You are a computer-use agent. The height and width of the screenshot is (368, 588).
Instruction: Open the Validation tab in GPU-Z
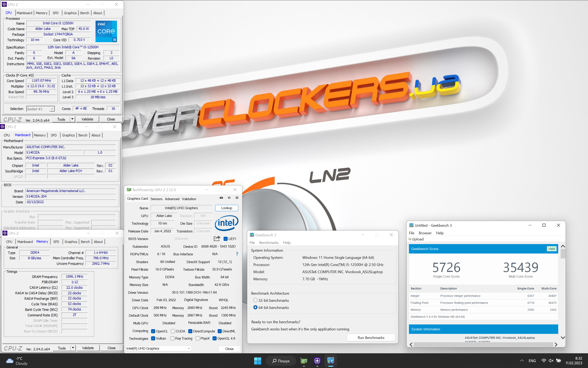pyautogui.click(x=189, y=199)
